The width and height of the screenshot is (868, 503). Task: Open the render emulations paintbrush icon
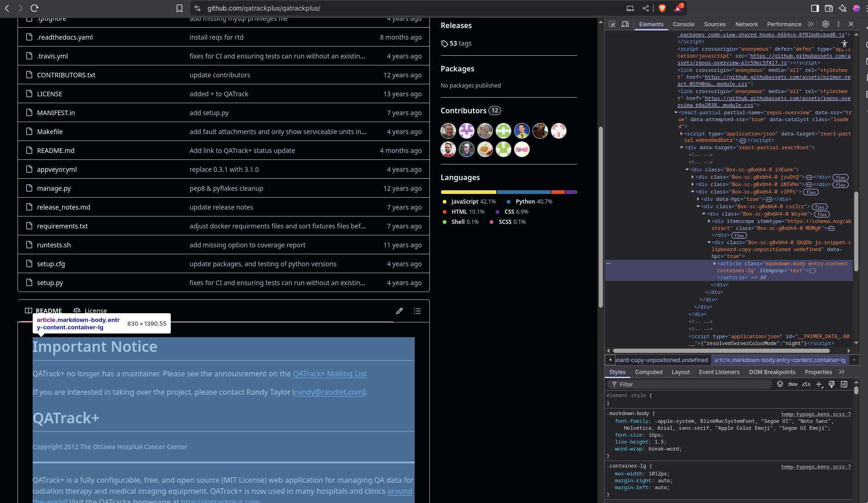point(832,384)
